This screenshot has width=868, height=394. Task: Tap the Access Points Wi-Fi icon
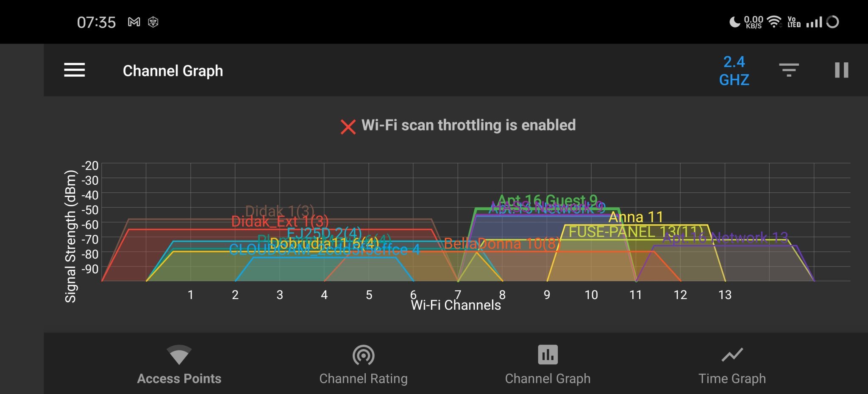179,355
